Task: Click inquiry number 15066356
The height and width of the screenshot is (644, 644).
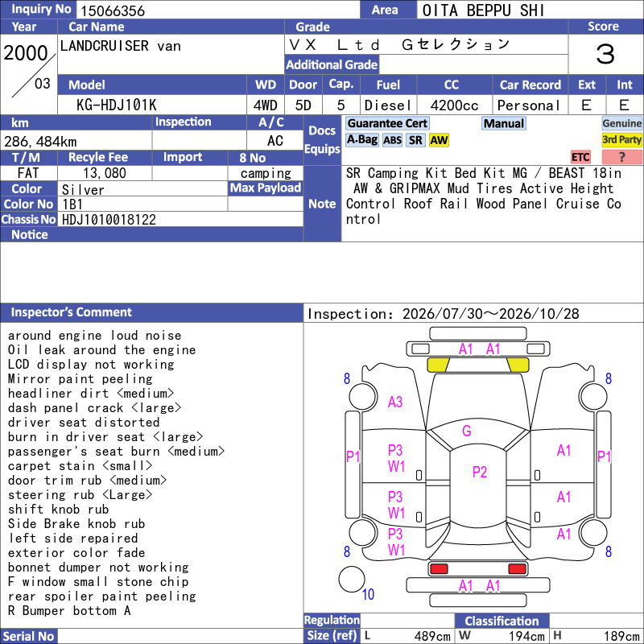Action: click(113, 10)
